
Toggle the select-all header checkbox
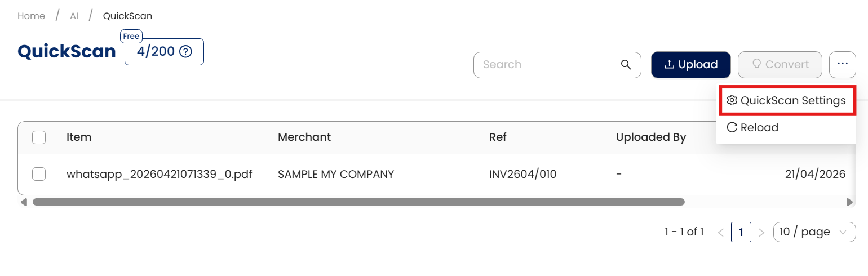(x=39, y=137)
